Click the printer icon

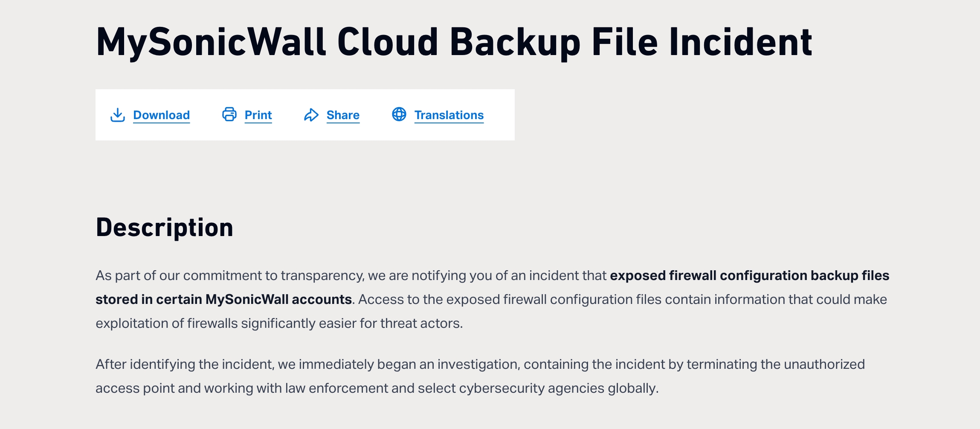[x=229, y=114]
